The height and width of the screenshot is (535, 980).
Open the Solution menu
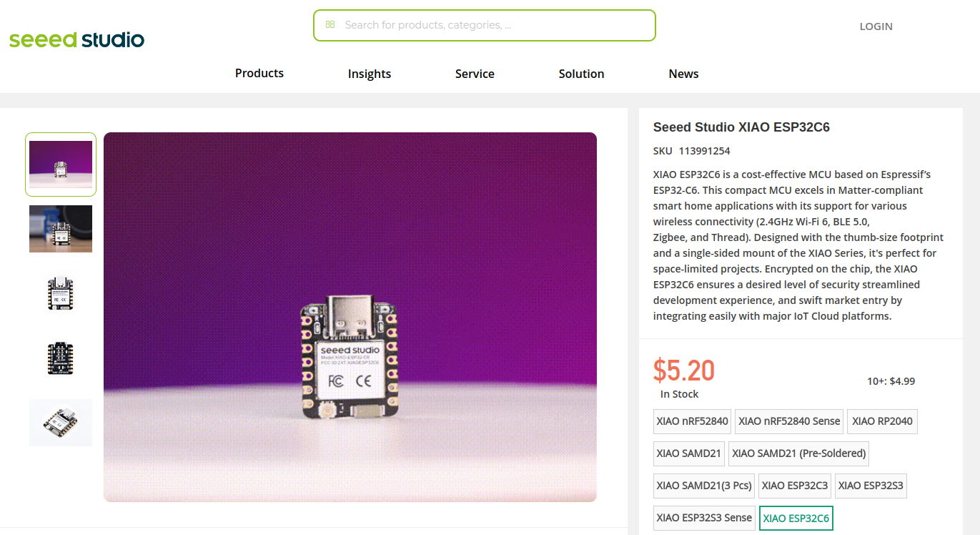tap(582, 74)
